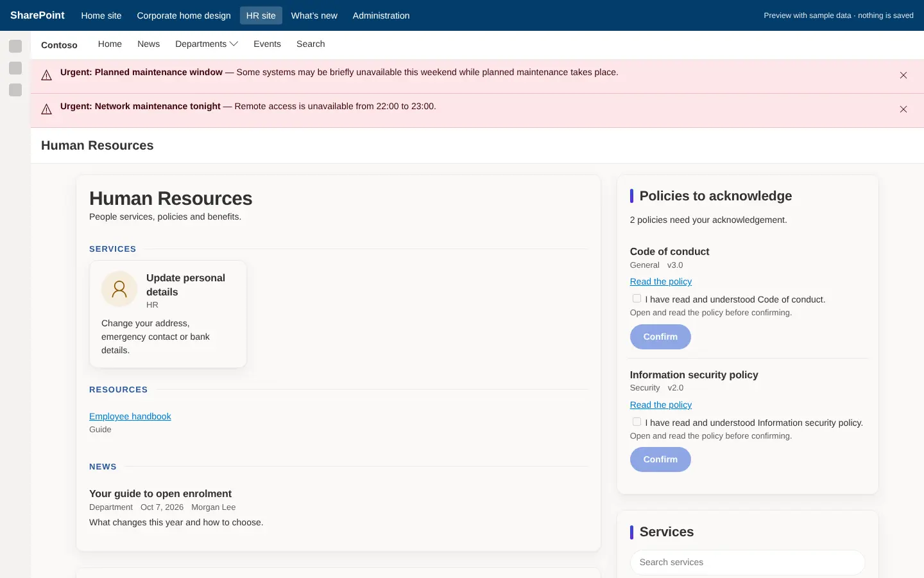Open the News navigation item
The image size is (924, 578).
(x=148, y=44)
